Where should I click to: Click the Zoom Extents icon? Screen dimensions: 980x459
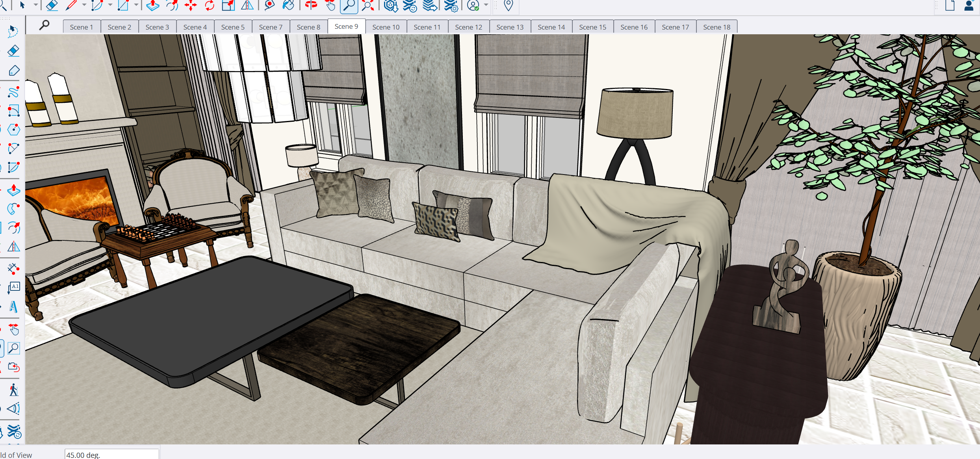pos(368,5)
